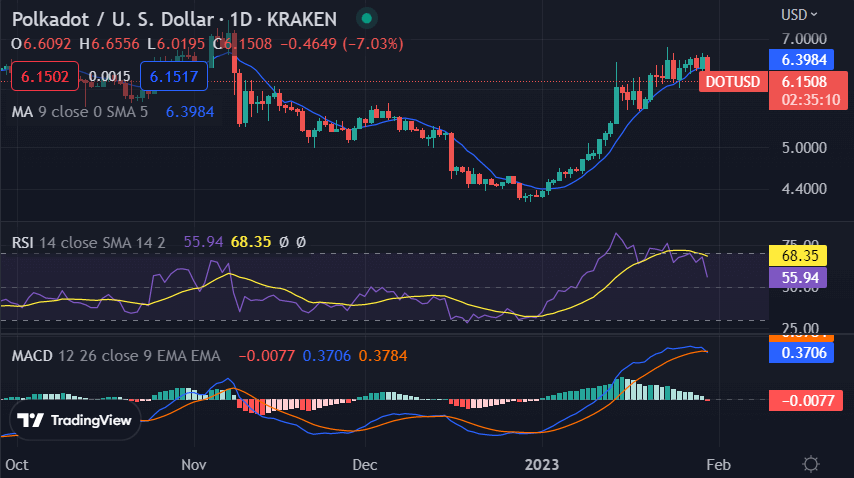Click the 0.0015 spread value
The image size is (854, 478).
coord(109,77)
